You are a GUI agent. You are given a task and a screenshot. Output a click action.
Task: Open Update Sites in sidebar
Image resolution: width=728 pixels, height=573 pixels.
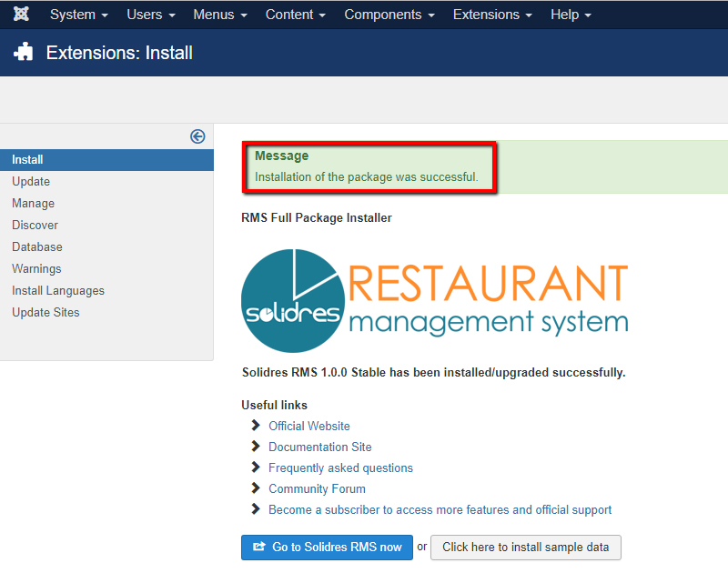[x=45, y=313]
